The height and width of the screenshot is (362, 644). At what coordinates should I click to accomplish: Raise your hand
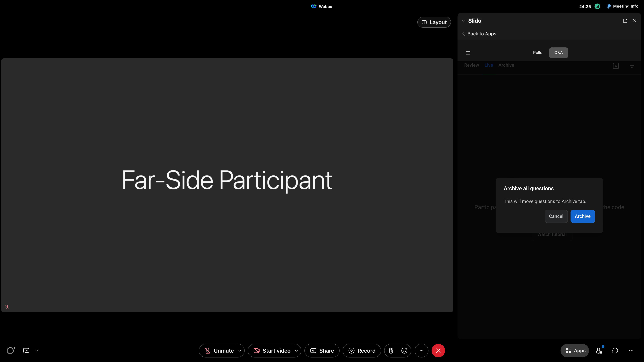(391, 350)
